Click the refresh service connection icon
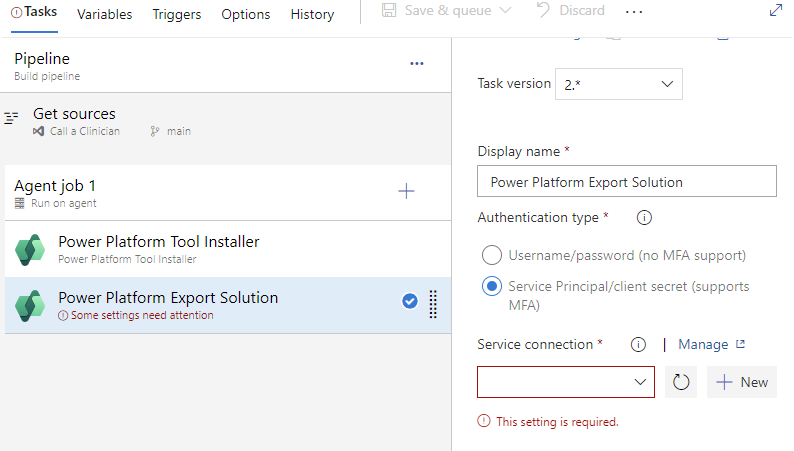Screen dimensions: 794x451 (x=681, y=382)
